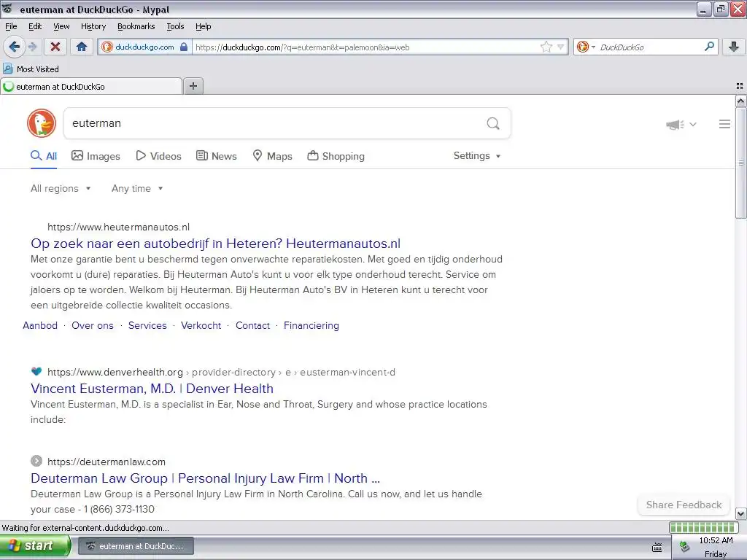Open a new tab with plus button

pos(193,86)
